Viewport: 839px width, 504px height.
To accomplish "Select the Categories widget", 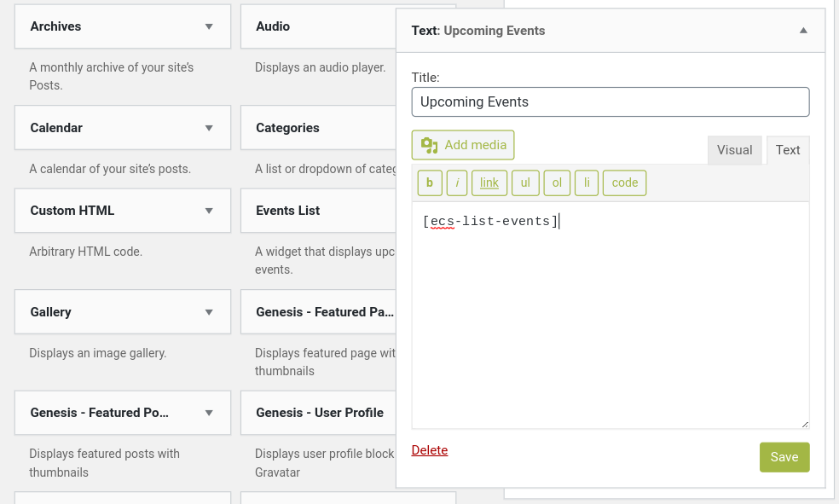I will pos(318,128).
